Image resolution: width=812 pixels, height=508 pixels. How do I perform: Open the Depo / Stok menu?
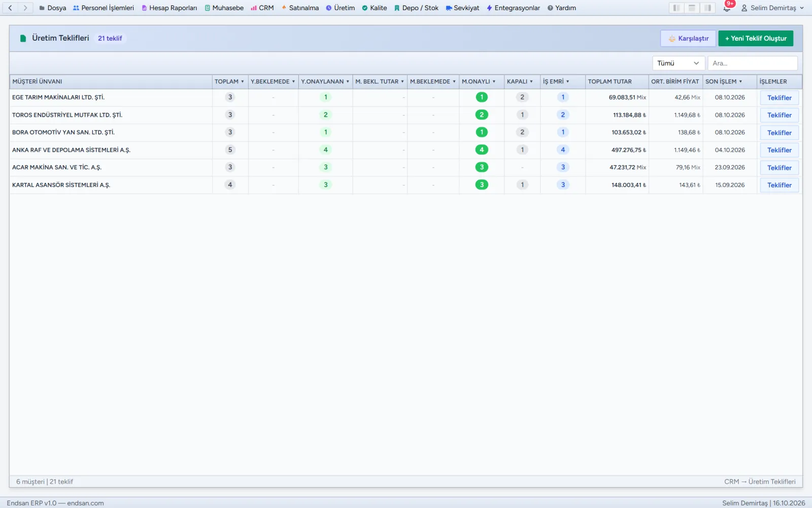pyautogui.click(x=416, y=8)
